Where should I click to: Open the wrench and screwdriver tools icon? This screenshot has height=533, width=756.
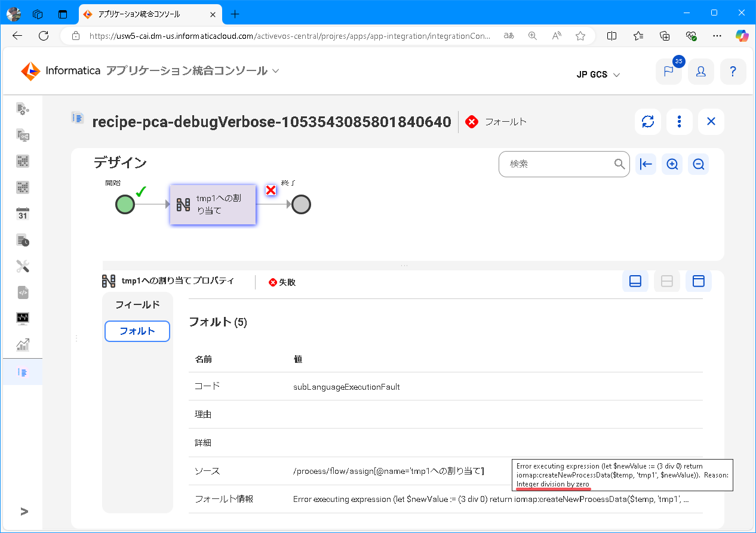pyautogui.click(x=23, y=266)
